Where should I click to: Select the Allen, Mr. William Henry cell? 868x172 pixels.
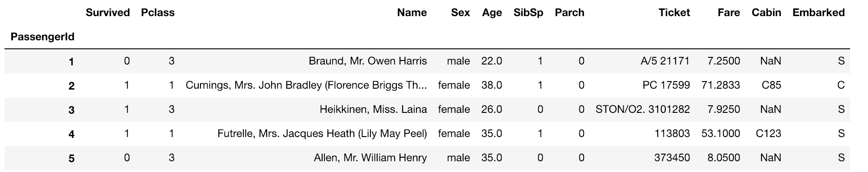(370, 158)
